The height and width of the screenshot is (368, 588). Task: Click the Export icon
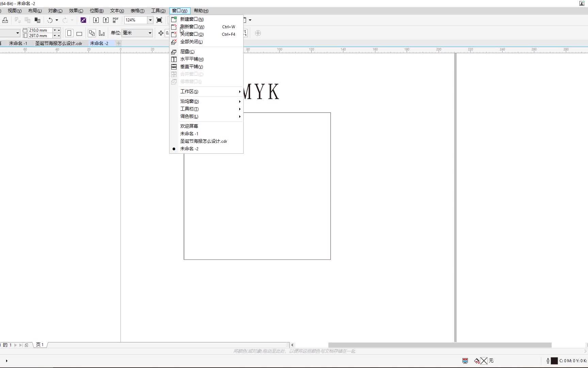106,20
